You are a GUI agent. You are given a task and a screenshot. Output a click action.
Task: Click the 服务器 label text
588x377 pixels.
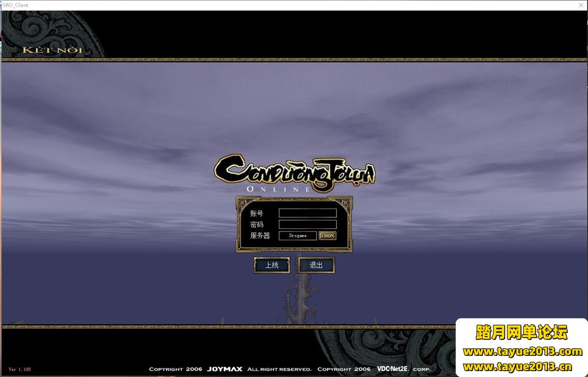click(260, 235)
